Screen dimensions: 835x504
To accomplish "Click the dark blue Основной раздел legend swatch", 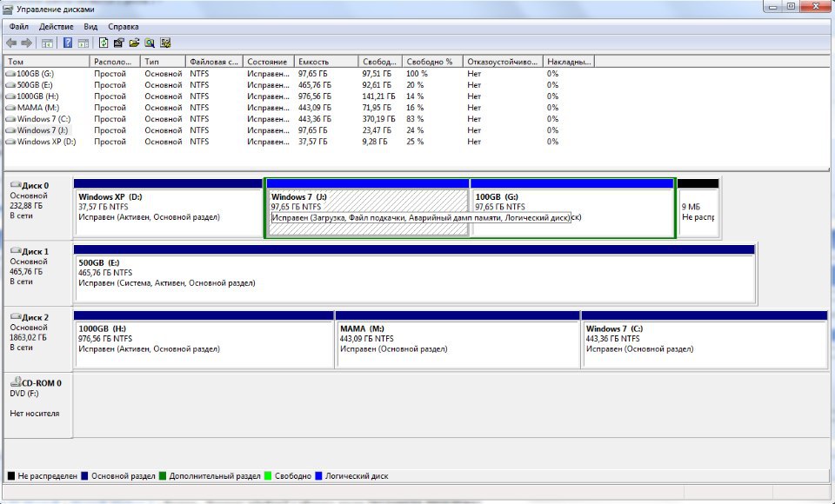I will point(84,476).
